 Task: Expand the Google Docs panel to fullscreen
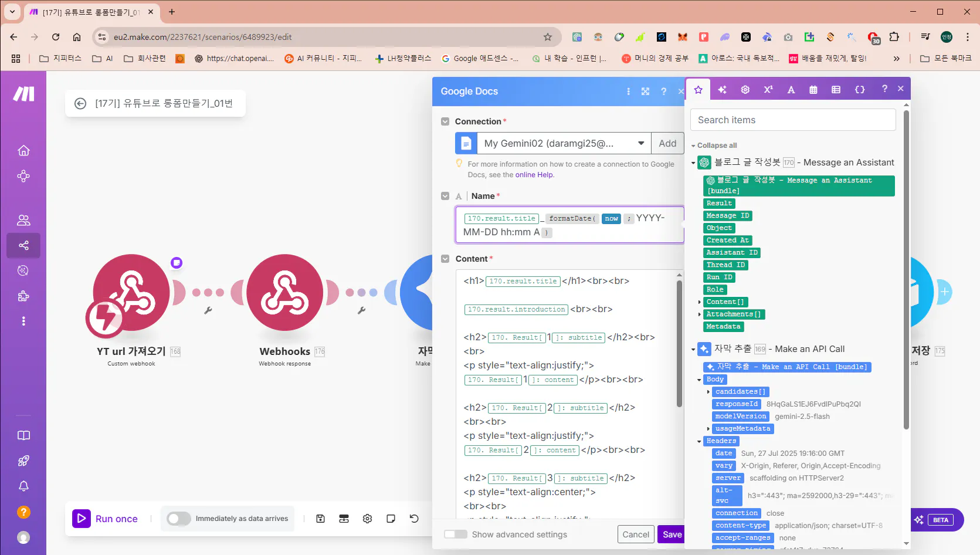pyautogui.click(x=645, y=92)
